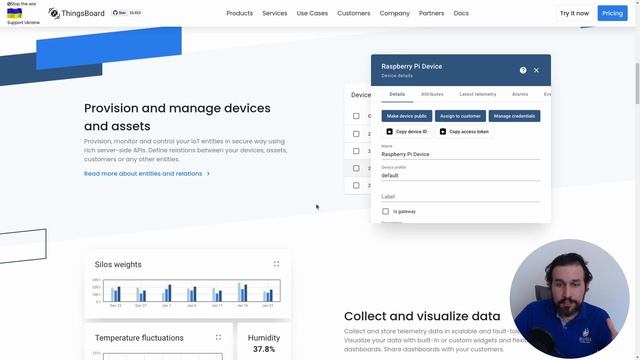This screenshot has height=360, width=640.
Task: Click the ThingsBoard logo
Action: tap(76, 13)
